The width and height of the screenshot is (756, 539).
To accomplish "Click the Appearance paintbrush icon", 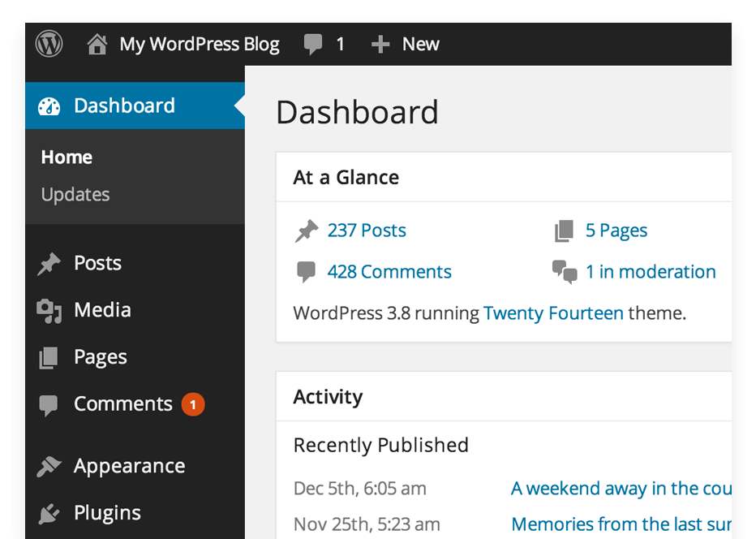I will click(x=49, y=465).
